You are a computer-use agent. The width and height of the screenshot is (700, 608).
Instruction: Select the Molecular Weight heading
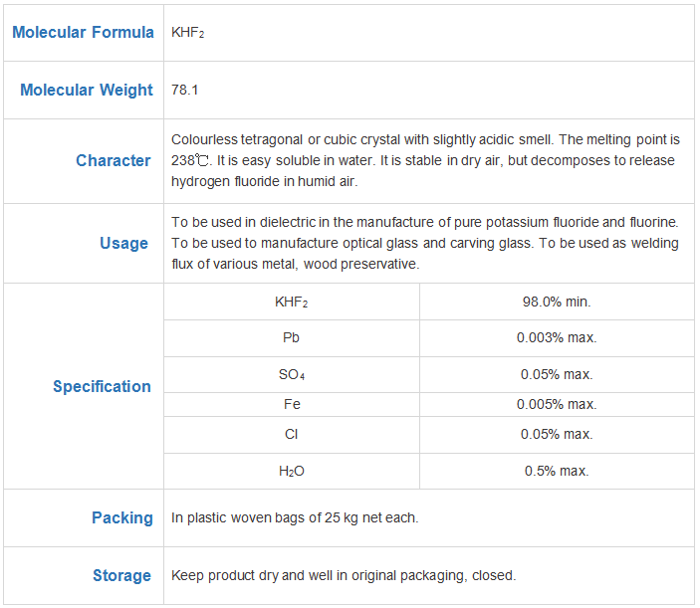click(x=87, y=91)
